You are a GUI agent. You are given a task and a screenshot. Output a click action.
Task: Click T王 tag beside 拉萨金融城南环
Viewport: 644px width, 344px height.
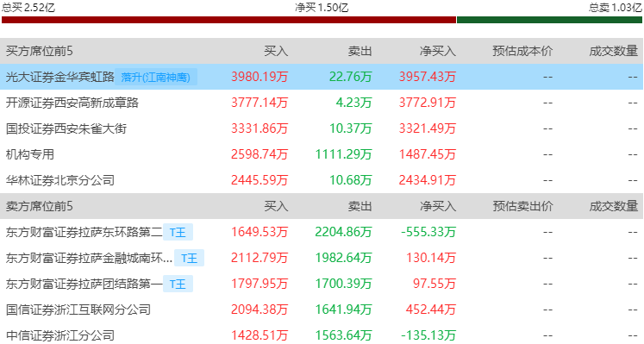[x=190, y=258]
